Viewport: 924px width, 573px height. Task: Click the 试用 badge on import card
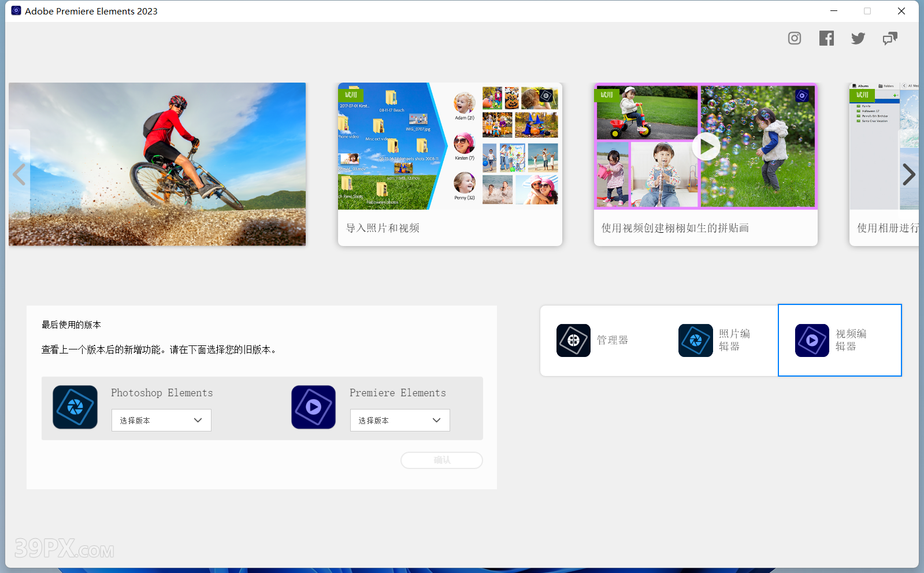click(351, 95)
